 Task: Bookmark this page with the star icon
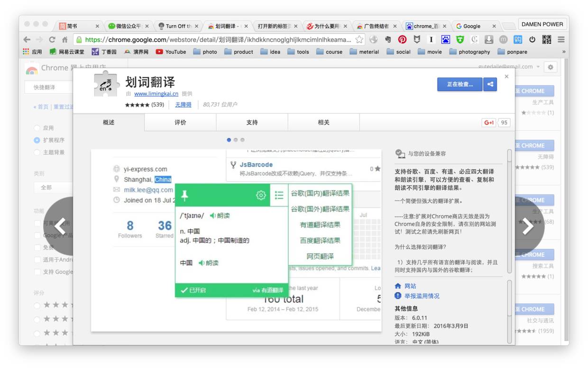(x=359, y=39)
